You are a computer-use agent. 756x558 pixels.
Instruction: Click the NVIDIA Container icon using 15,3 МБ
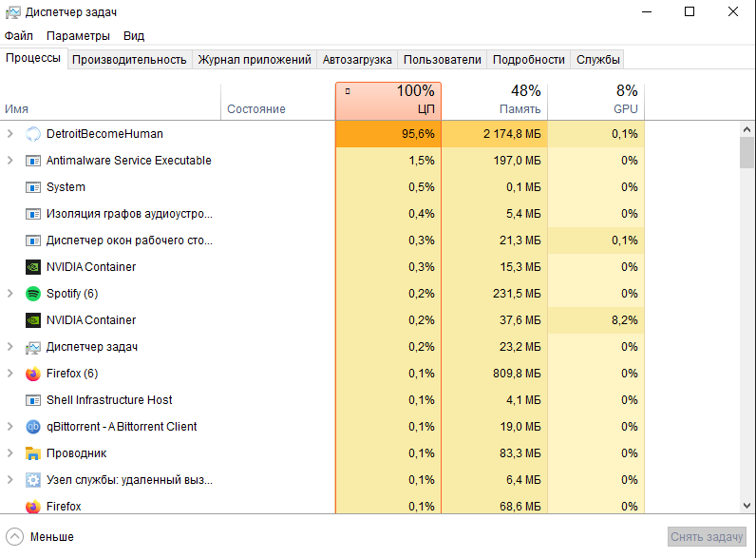(33, 267)
